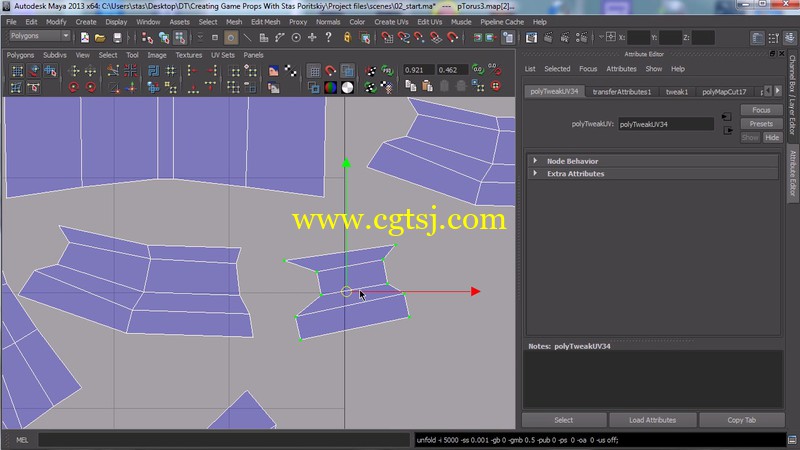Toggle shaded UV display icon

[347, 71]
